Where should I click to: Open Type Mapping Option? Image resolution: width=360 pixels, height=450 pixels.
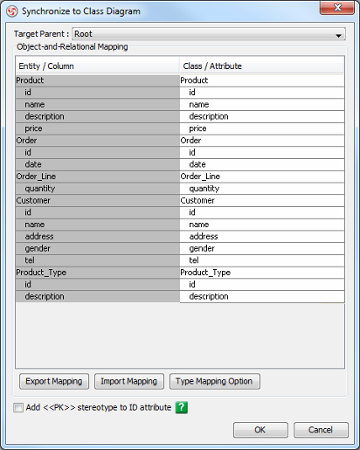tap(214, 381)
